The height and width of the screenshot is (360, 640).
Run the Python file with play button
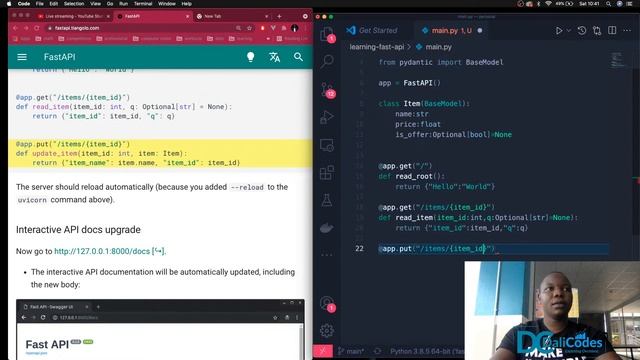559,31
